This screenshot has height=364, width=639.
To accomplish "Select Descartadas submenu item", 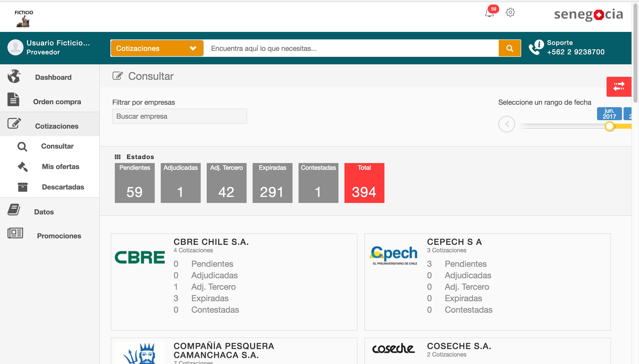I will click(63, 187).
